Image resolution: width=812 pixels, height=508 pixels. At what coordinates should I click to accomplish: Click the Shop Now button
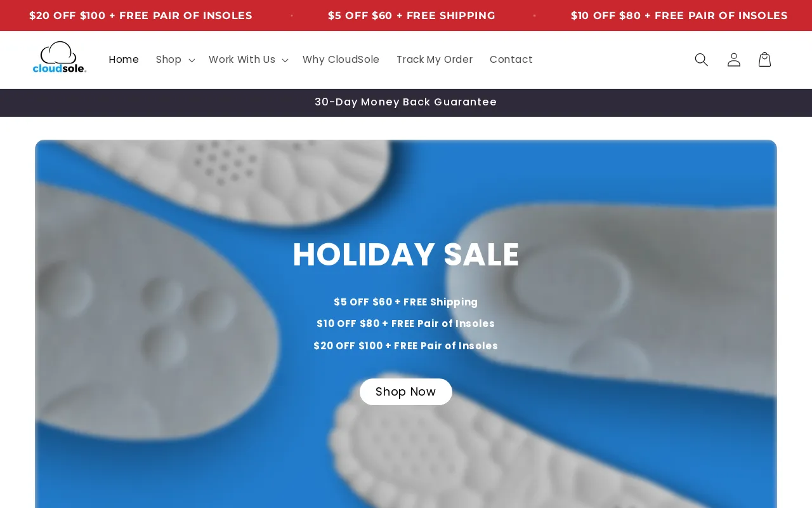pyautogui.click(x=405, y=392)
